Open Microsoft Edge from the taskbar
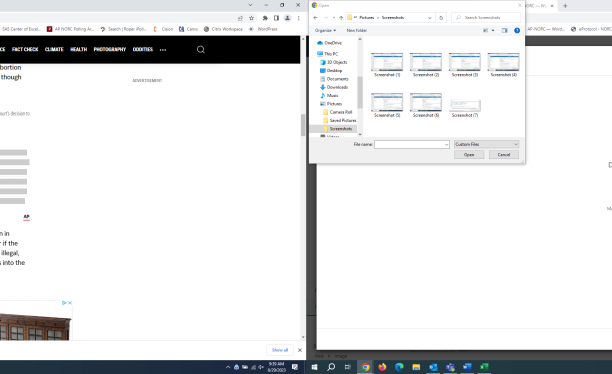 (399, 367)
